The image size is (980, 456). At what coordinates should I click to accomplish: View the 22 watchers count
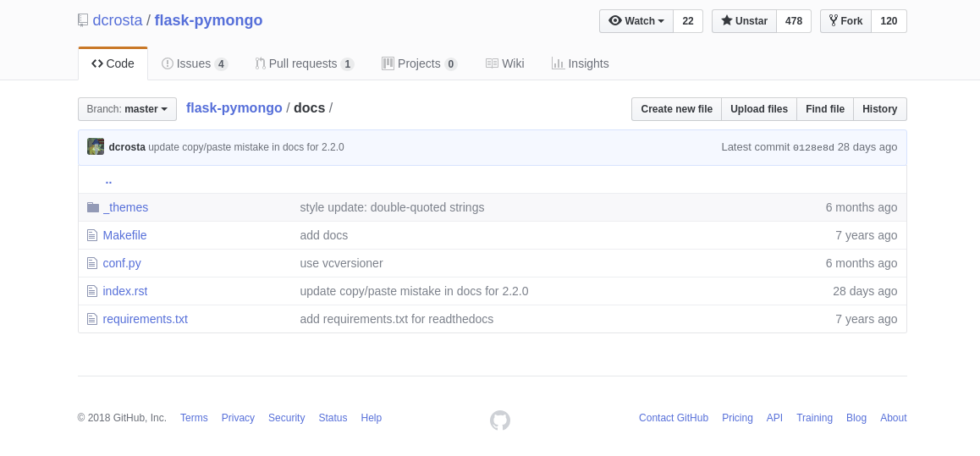pyautogui.click(x=688, y=21)
